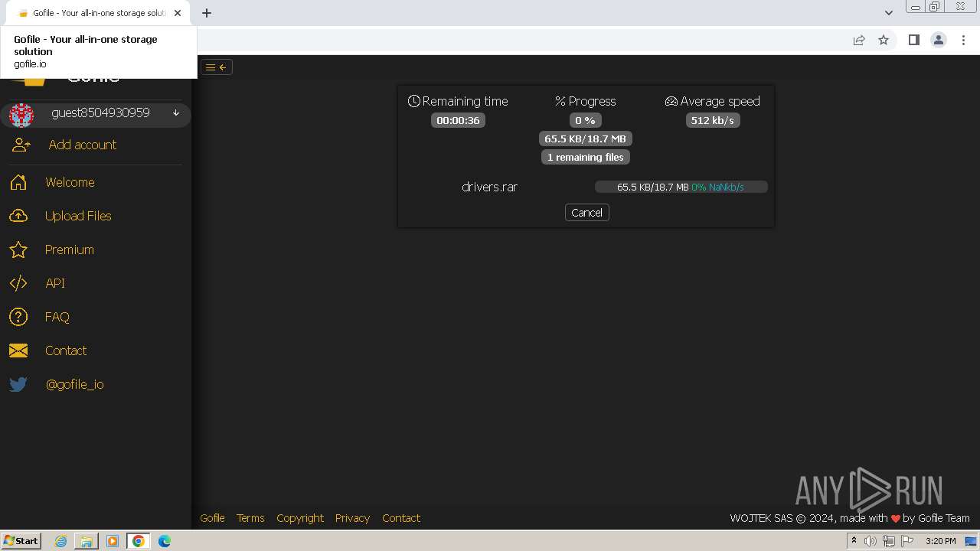Open the footer Contact link

pyautogui.click(x=401, y=518)
